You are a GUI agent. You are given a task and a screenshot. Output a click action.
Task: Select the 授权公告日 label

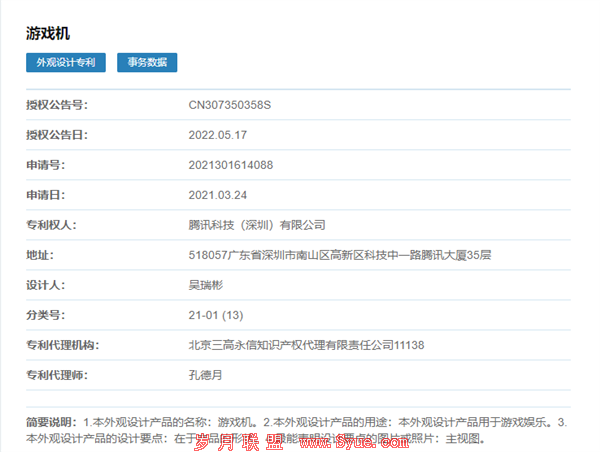click(x=57, y=135)
